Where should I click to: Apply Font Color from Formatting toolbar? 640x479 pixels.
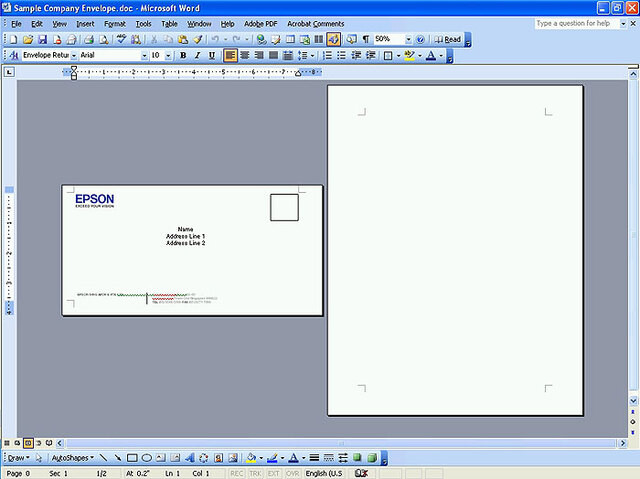pos(431,55)
